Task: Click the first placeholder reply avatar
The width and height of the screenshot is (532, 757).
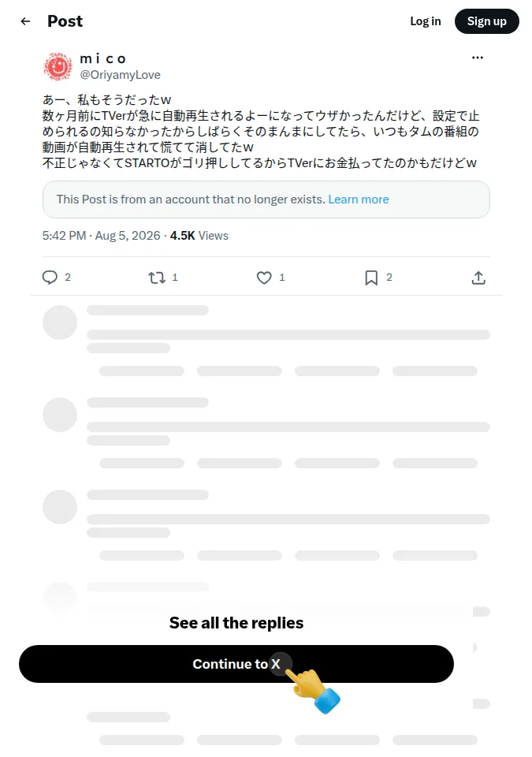Action: [x=60, y=323]
